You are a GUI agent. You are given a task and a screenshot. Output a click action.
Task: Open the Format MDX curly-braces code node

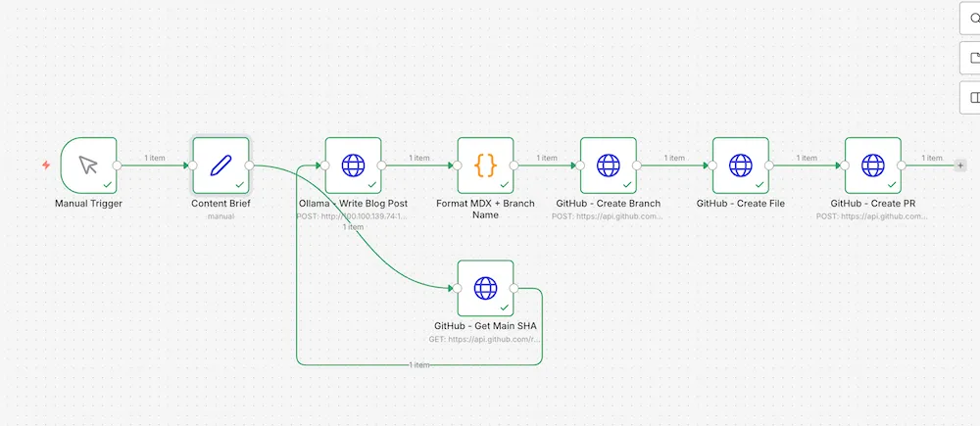[x=486, y=166]
